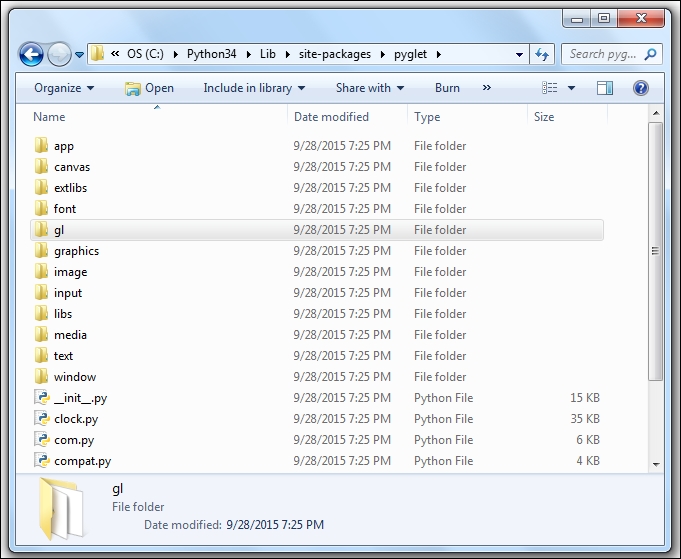The image size is (681, 559).
Task: Maximize the Explorer window
Action: click(604, 19)
